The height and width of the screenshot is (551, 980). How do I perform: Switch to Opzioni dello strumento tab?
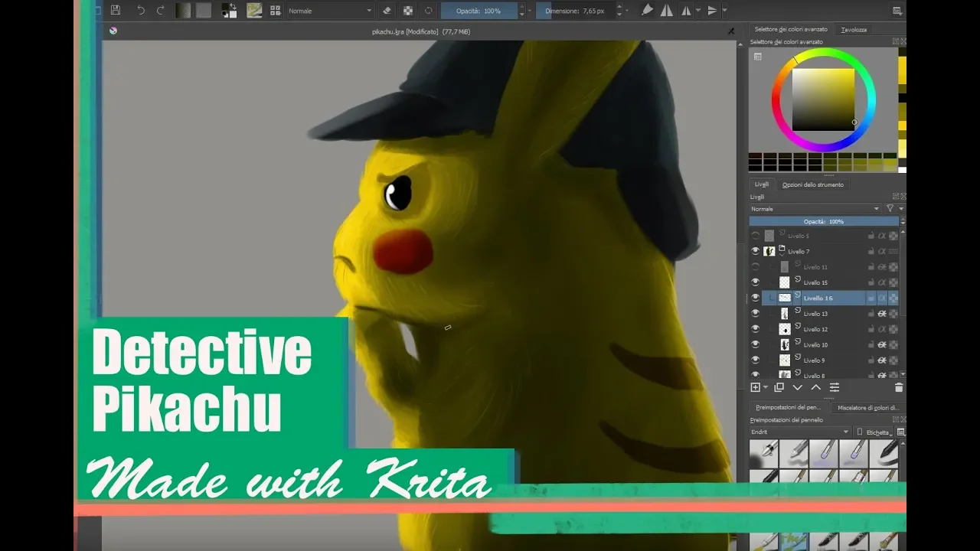(813, 184)
